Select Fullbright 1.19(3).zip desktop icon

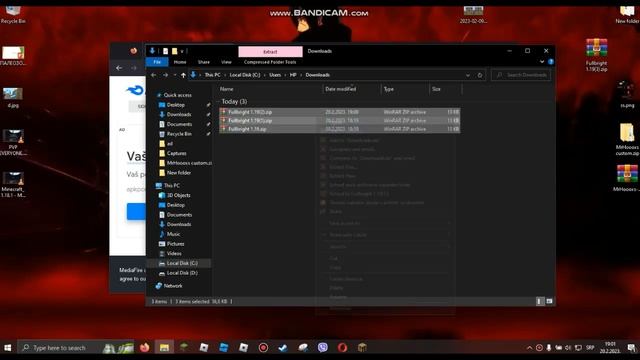[x=596, y=55]
